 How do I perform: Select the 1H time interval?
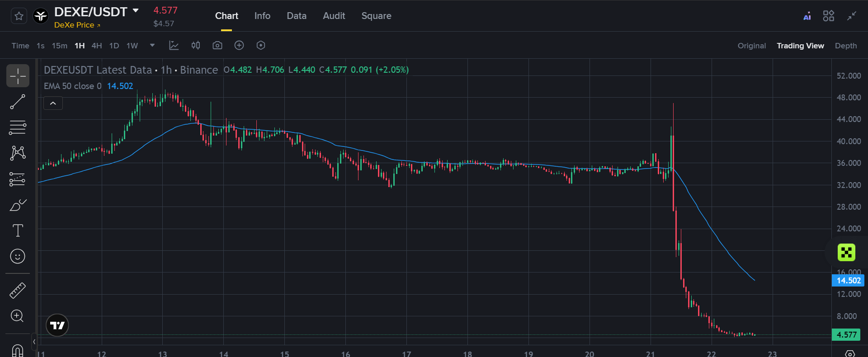tap(80, 46)
